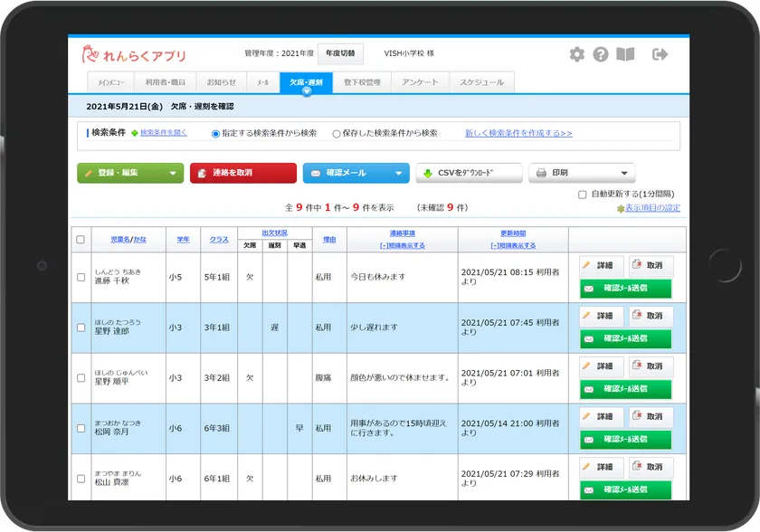Image resolution: width=760 pixels, height=532 pixels.
Task: Open the 確認メール dropdown menu
Action: pos(399,174)
